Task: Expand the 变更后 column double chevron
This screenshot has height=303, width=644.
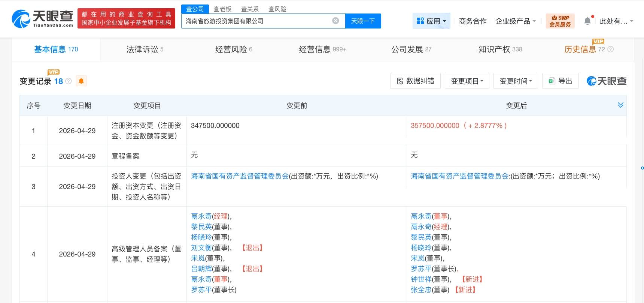Action: tap(620, 105)
